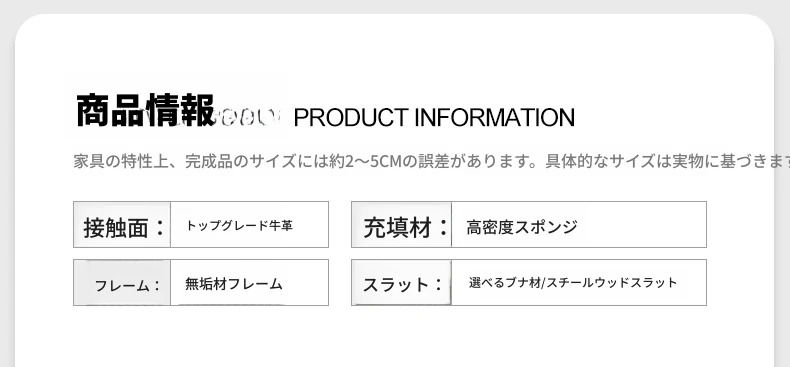This screenshot has height=367, width=790.
Task: Click the word PRODUCT in the title
Action: tap(351, 117)
